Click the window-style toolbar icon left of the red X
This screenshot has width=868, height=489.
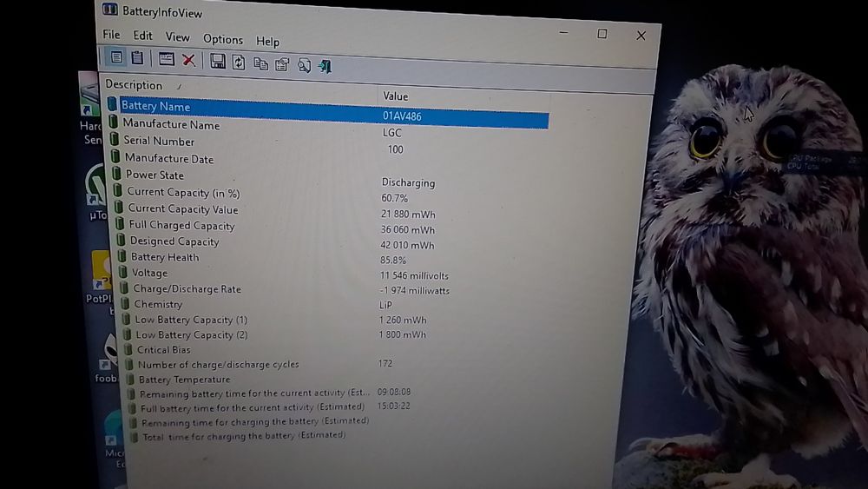[166, 59]
